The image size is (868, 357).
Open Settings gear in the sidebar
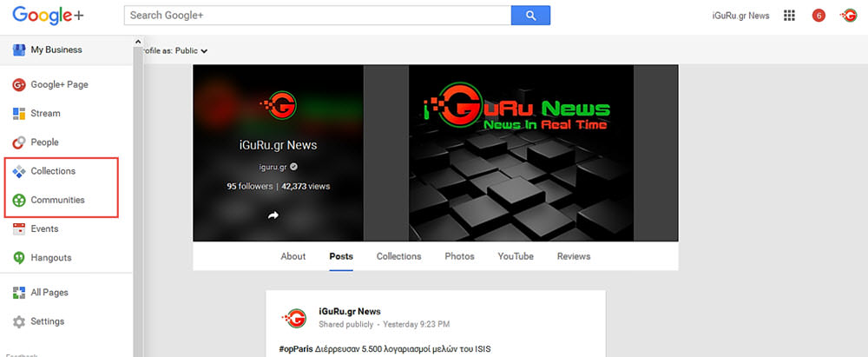coord(47,321)
